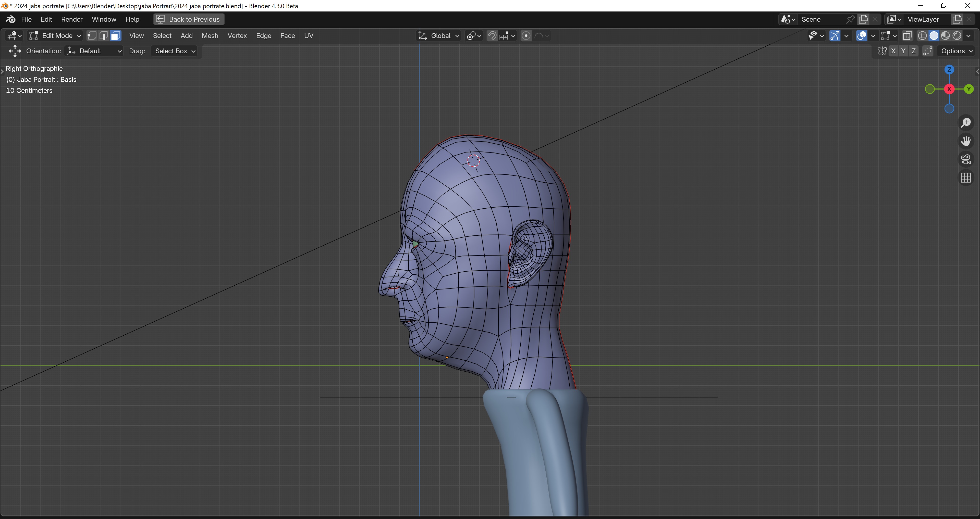
Task: Open object visibility and selectability dropdown
Action: [816, 35]
